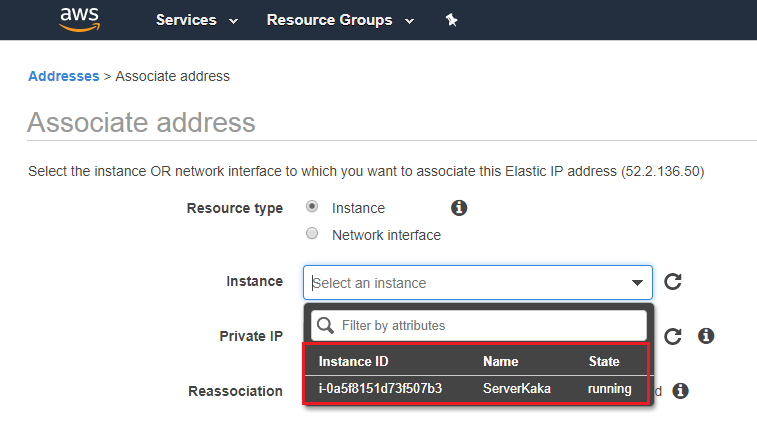
Task: Click the State column header
Action: tap(604, 361)
